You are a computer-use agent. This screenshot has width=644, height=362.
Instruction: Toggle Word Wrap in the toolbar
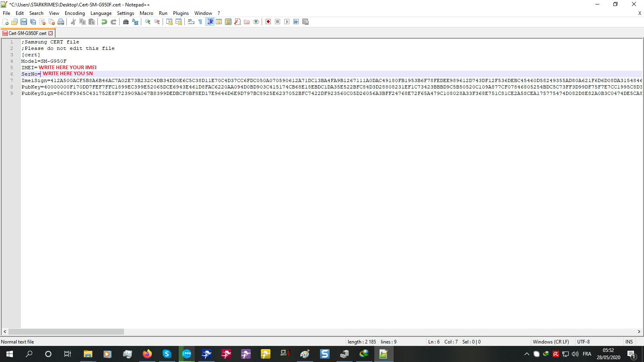pos(191,22)
